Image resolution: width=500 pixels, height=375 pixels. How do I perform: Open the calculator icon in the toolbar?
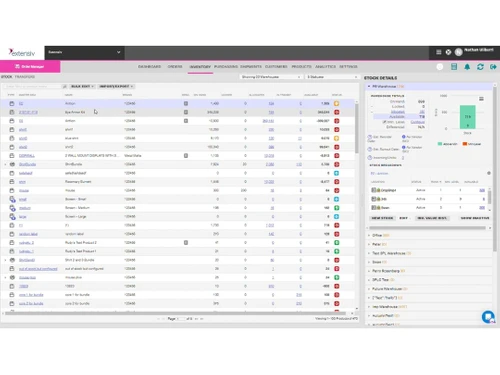click(454, 67)
